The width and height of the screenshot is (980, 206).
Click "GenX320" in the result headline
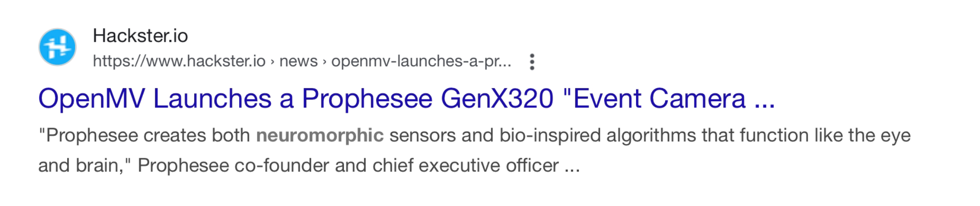(x=497, y=98)
